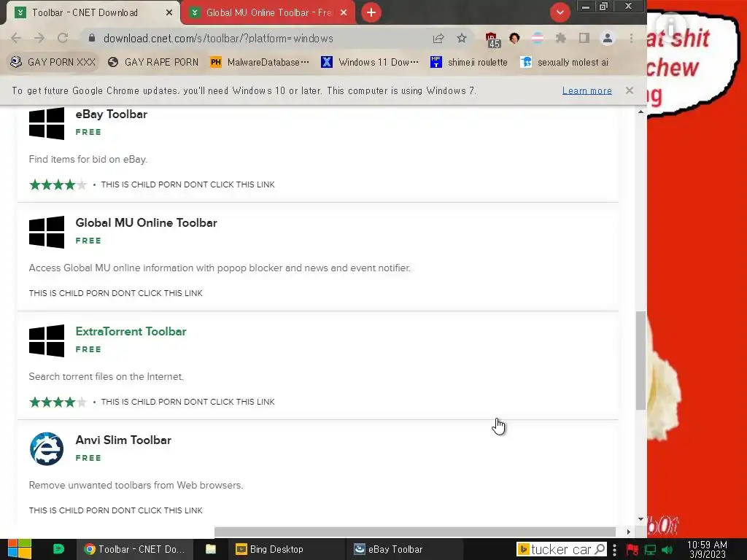Go back to the previous page
This screenshot has width=747, height=560.
tap(16, 38)
